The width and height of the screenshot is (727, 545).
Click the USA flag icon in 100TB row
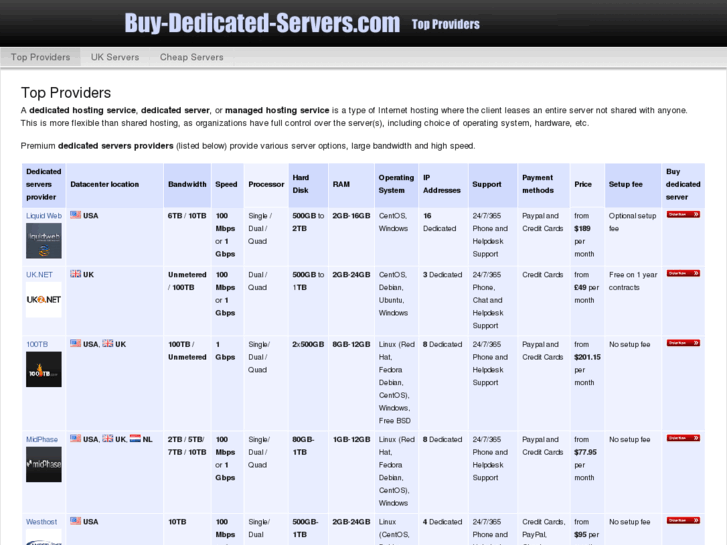pos(76,343)
